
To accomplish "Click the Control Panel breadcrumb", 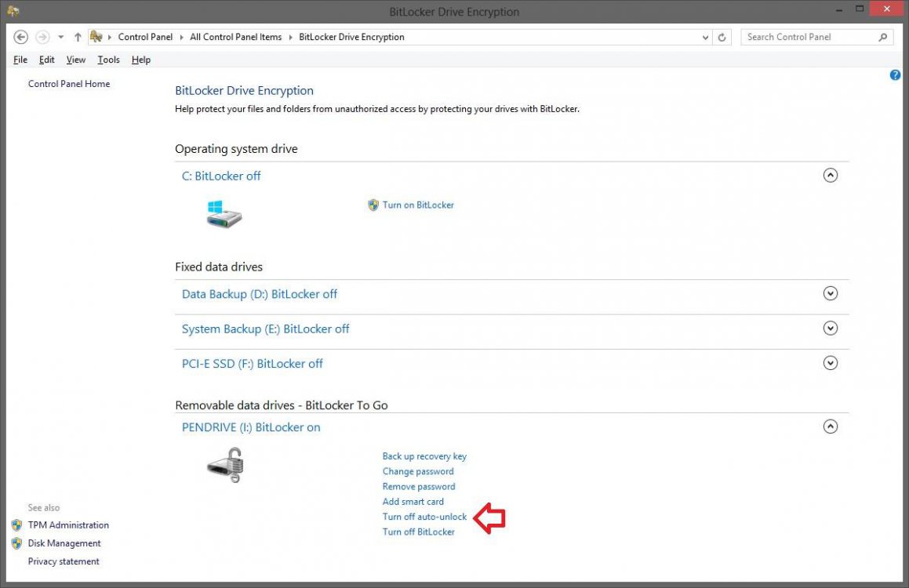I will click(x=145, y=37).
